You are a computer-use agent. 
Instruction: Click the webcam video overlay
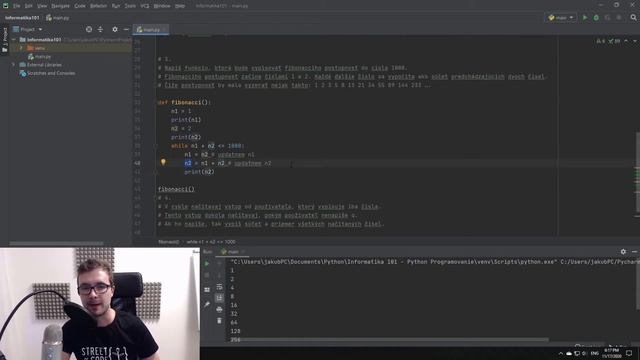100,304
